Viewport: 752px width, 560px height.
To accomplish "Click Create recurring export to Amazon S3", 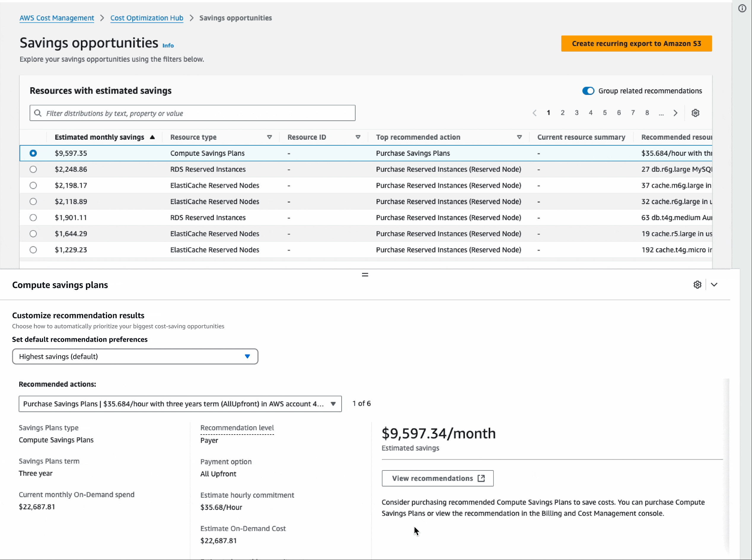I will (636, 43).
